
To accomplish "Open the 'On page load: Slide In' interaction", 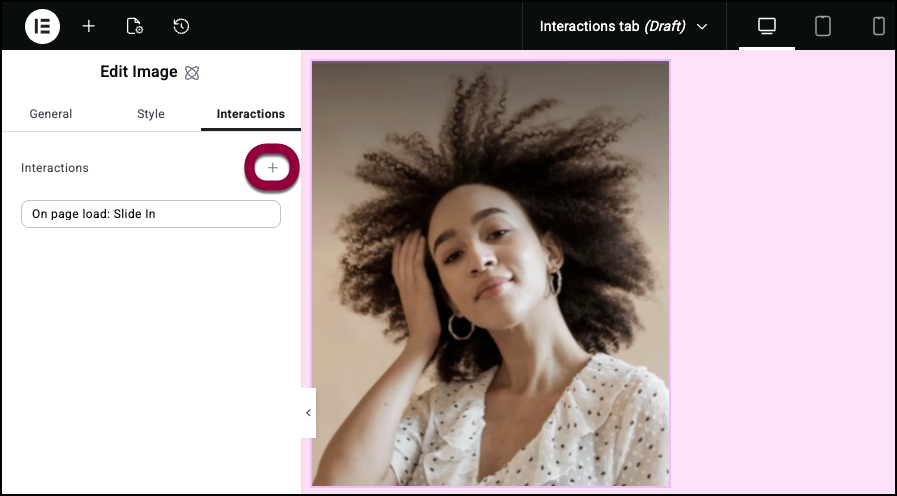I will tap(151, 214).
